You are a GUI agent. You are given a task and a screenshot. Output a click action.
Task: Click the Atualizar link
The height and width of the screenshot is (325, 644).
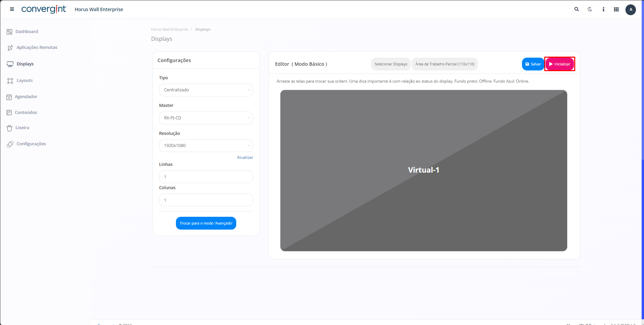tap(245, 157)
